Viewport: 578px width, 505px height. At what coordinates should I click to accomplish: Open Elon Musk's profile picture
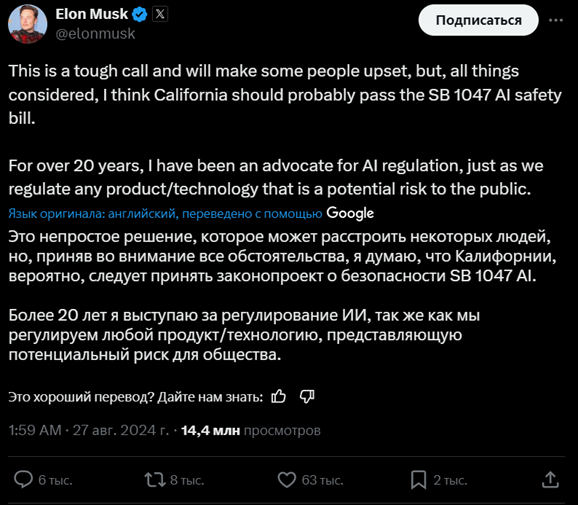coord(28,24)
